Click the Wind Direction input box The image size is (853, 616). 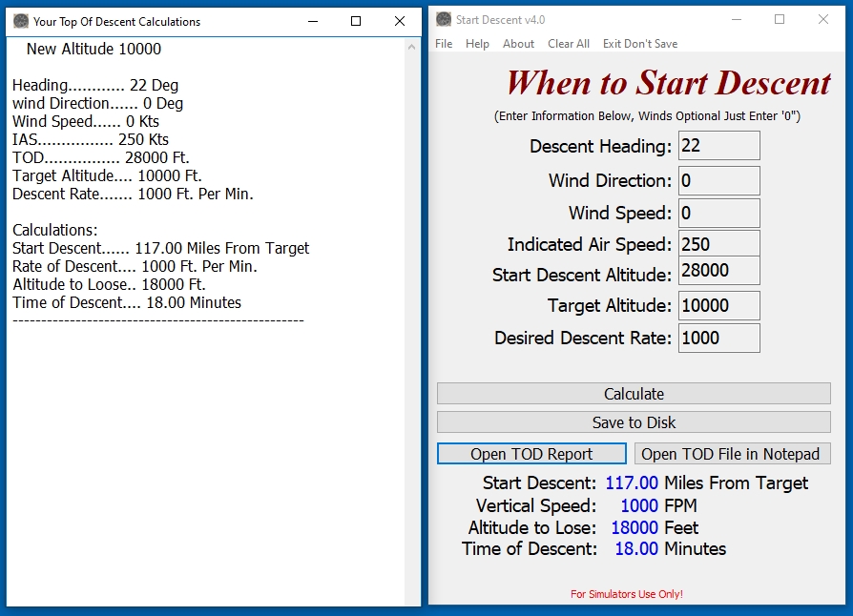coord(718,181)
